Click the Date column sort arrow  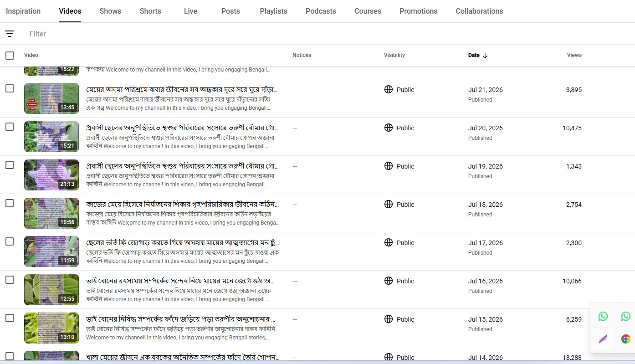click(485, 56)
